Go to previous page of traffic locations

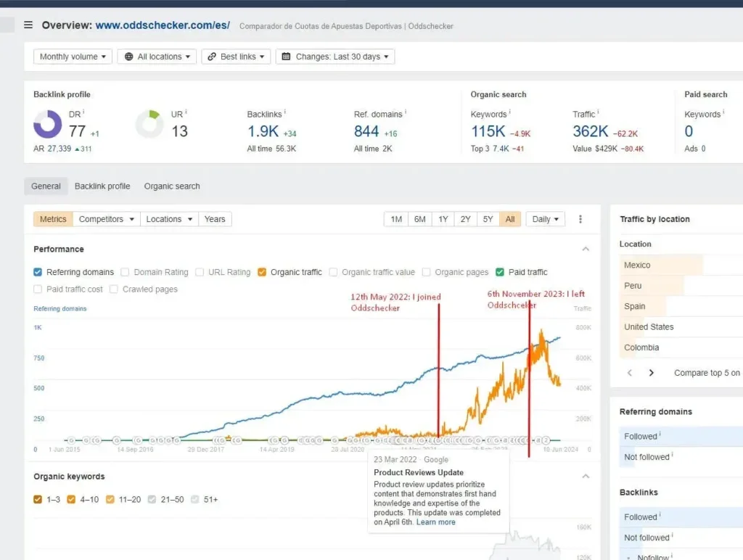[630, 373]
